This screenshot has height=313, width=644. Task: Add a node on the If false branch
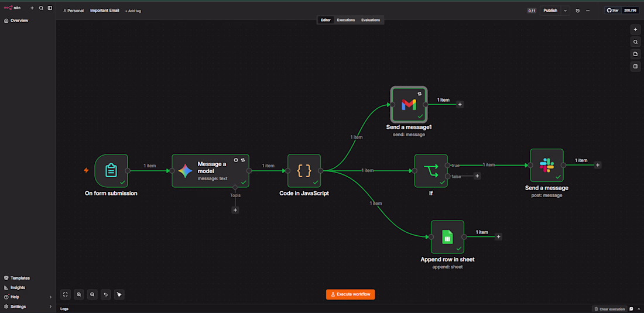coord(477,176)
